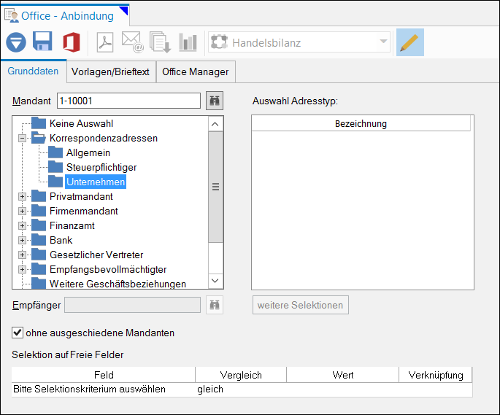Screen dimensions: 500x415
Task: Expand the Privatmandant tree node
Action: coord(22,196)
